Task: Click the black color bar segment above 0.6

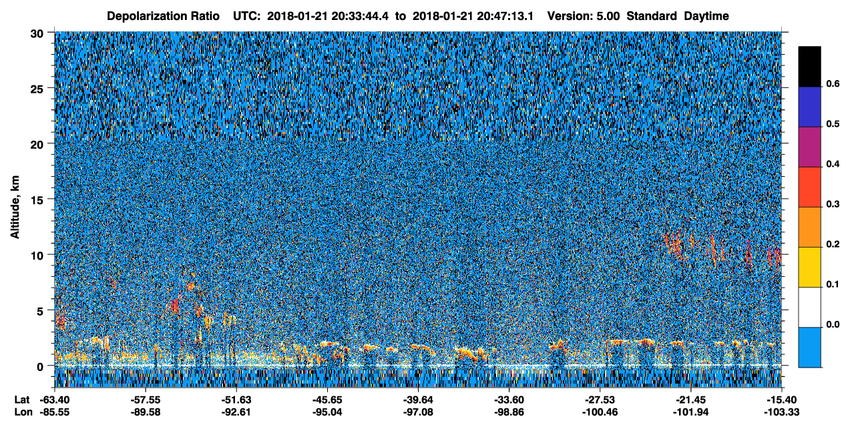Action: [809, 66]
